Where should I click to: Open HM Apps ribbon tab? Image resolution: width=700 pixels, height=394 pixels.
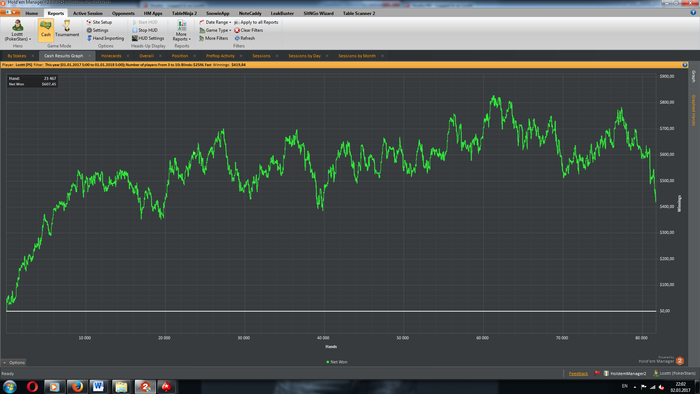(153, 13)
